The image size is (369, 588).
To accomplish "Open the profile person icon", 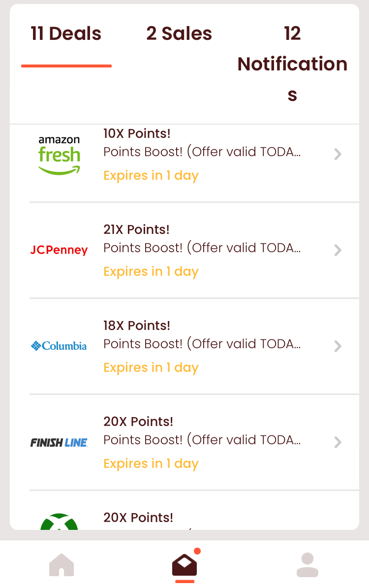I will click(307, 565).
